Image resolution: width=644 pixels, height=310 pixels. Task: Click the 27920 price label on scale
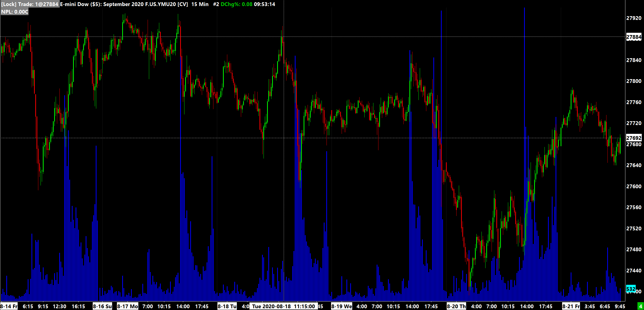tap(634, 18)
